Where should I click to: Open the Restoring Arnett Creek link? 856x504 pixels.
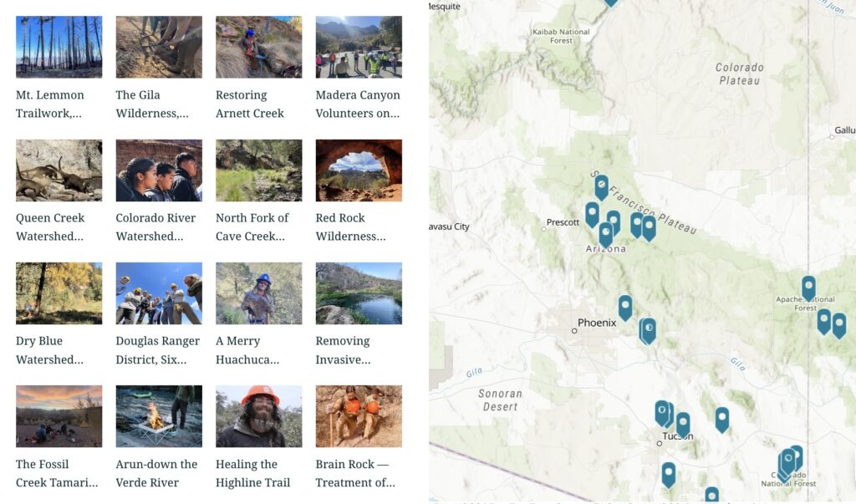tap(250, 104)
